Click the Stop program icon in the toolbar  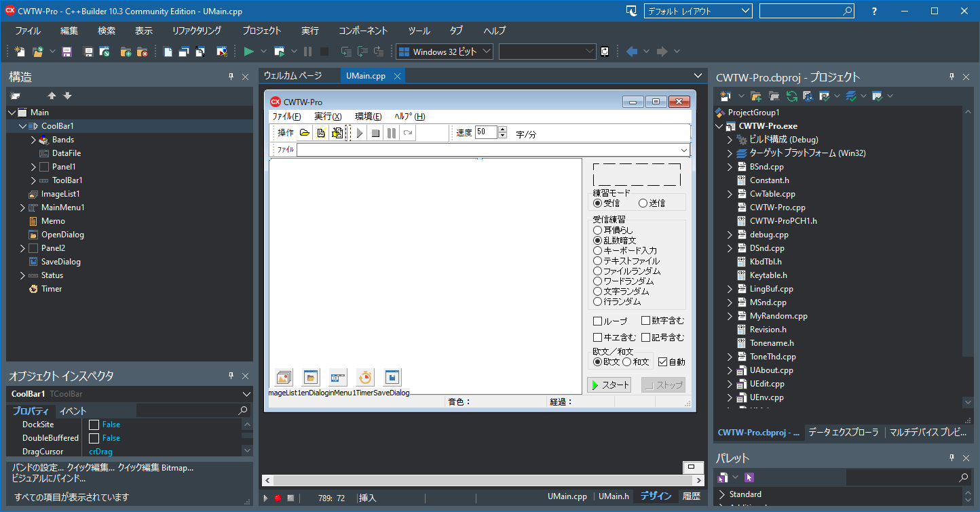point(324,52)
